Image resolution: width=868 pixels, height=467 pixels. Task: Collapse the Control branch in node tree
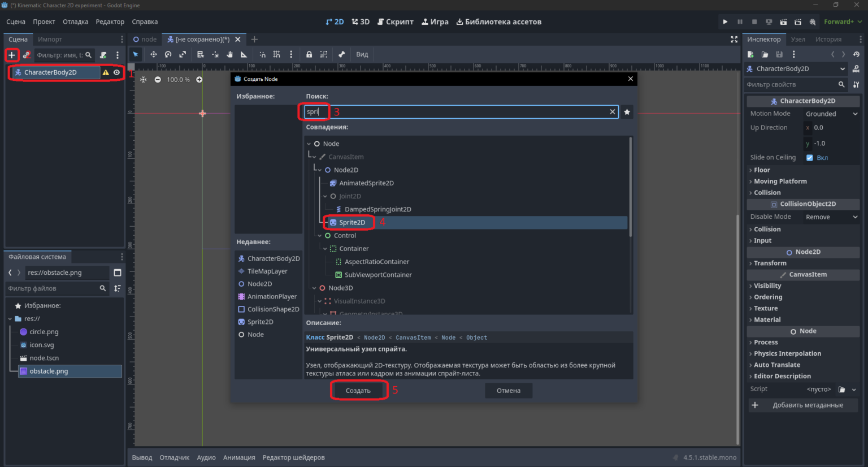[x=320, y=236]
